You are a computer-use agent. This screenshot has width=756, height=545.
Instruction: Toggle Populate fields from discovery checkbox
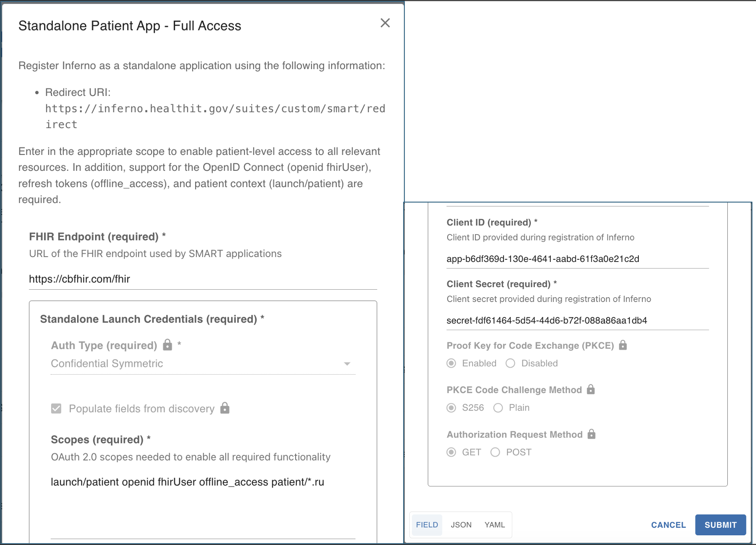pos(56,409)
